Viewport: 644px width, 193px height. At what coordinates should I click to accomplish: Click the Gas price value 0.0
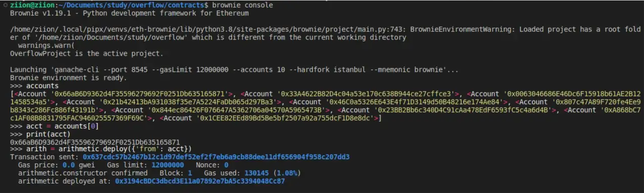point(69,165)
